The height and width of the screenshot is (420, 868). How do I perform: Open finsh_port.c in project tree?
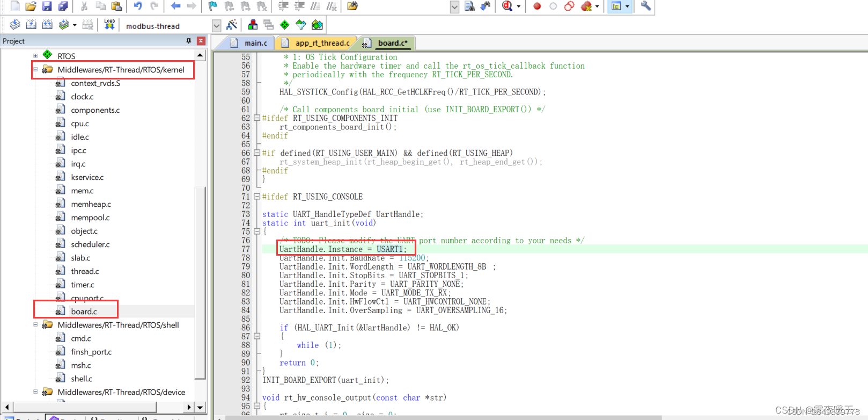tap(91, 352)
